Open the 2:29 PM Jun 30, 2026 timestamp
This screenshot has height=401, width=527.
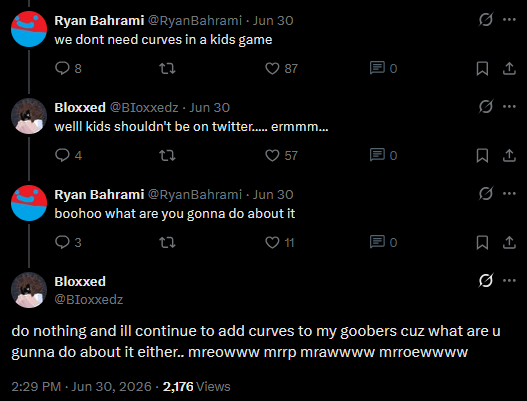(82, 387)
